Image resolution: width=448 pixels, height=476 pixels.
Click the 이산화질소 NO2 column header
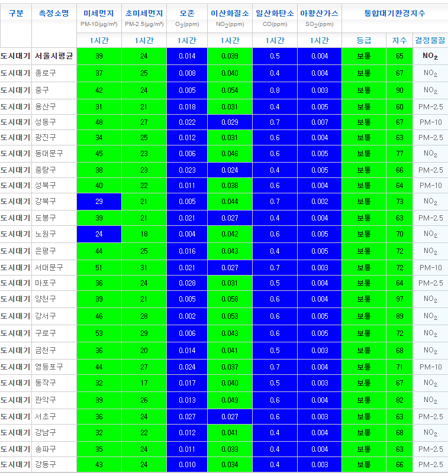(230, 18)
